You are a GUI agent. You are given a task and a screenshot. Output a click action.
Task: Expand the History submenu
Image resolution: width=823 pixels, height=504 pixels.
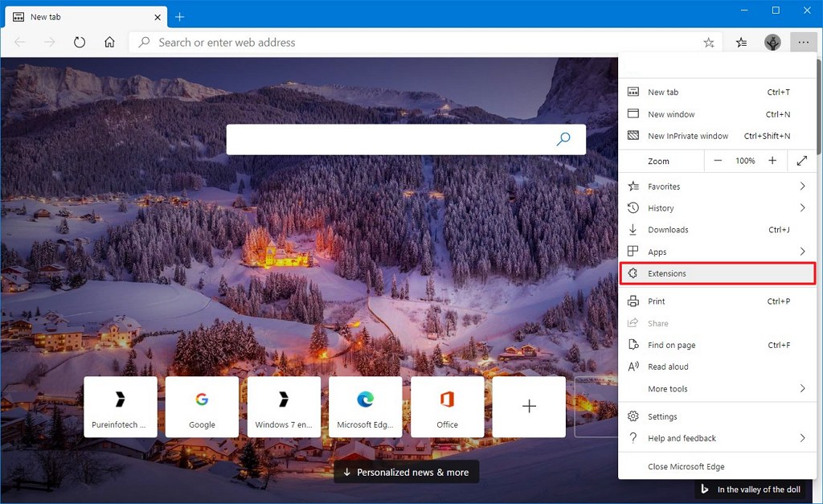pos(718,208)
